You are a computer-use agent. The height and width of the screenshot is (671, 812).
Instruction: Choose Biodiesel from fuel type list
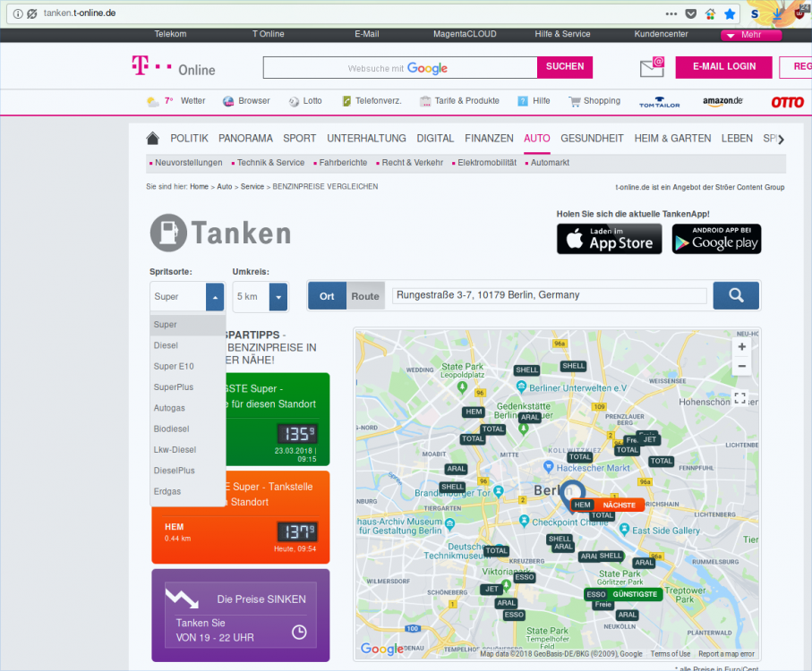tap(187, 429)
